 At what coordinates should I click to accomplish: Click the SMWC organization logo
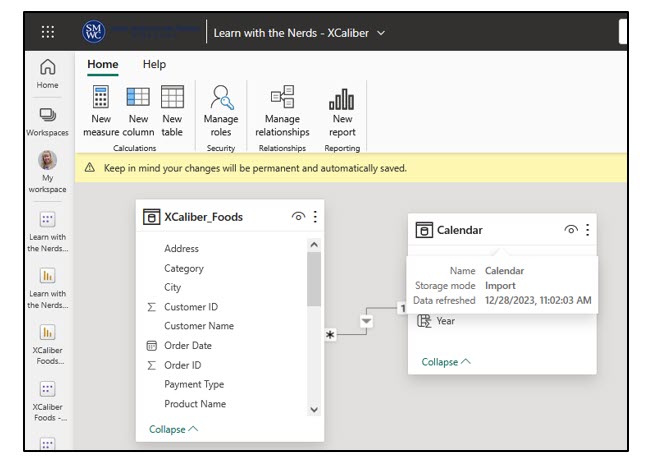click(x=93, y=32)
